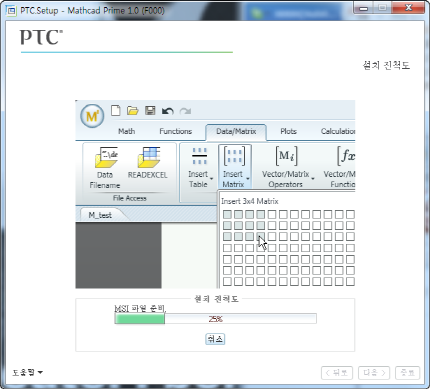
Task: Open the Calculation ribbon tab
Action: 338,131
